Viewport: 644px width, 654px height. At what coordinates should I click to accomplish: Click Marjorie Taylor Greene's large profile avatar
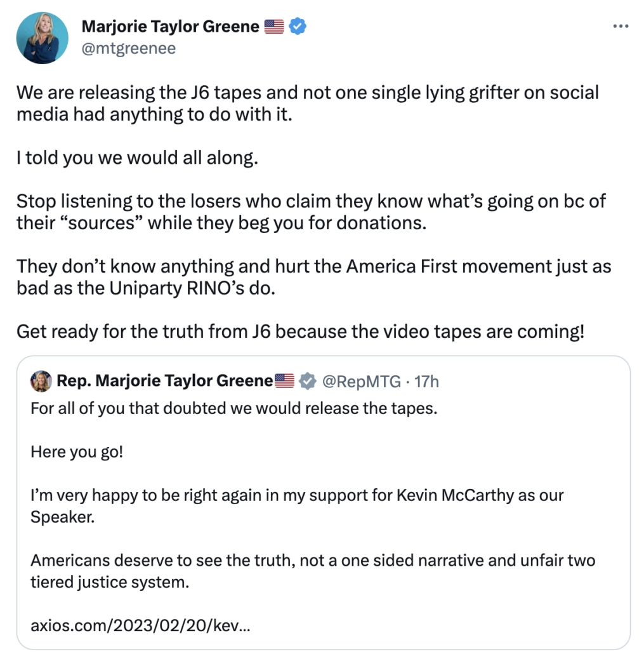tap(43, 38)
